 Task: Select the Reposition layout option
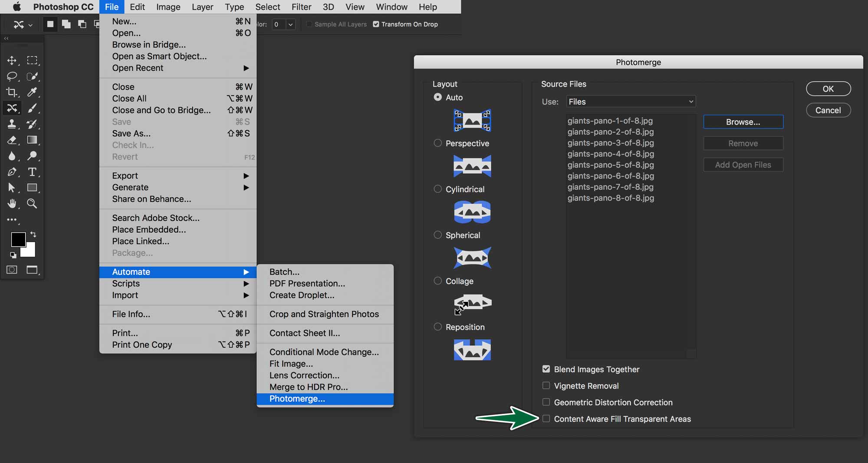(438, 327)
